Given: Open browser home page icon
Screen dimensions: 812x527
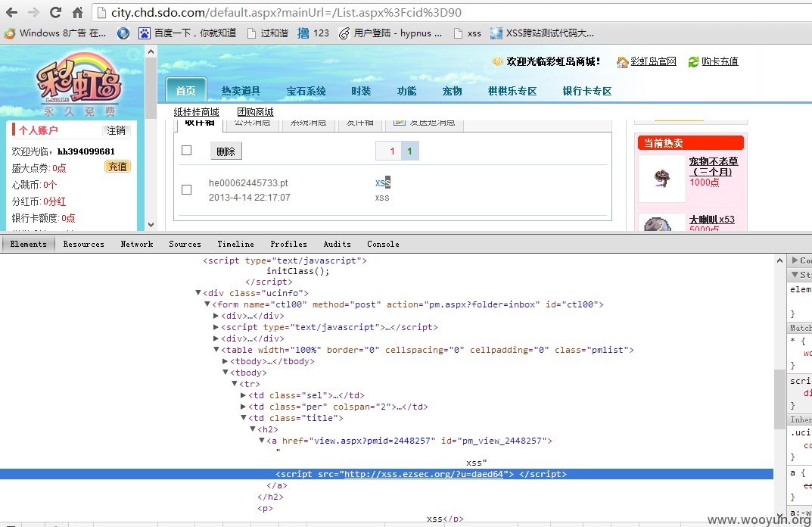Looking at the screenshot, I should point(77,12).
